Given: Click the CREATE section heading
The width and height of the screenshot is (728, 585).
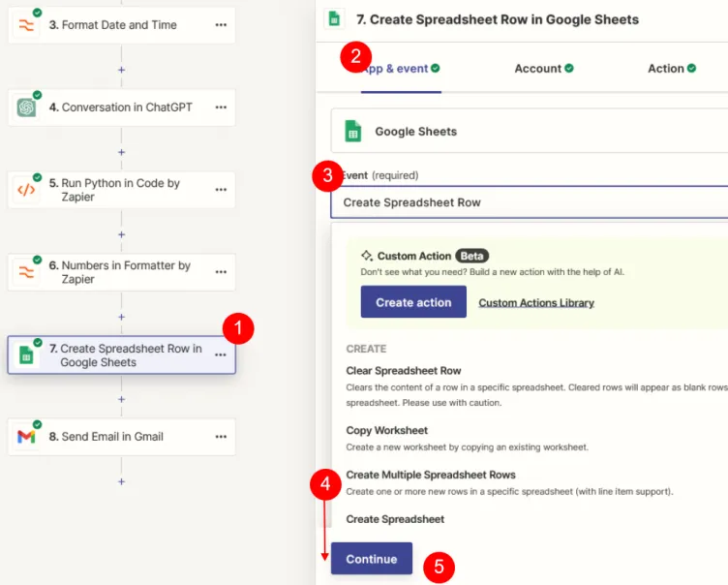Looking at the screenshot, I should (x=366, y=349).
